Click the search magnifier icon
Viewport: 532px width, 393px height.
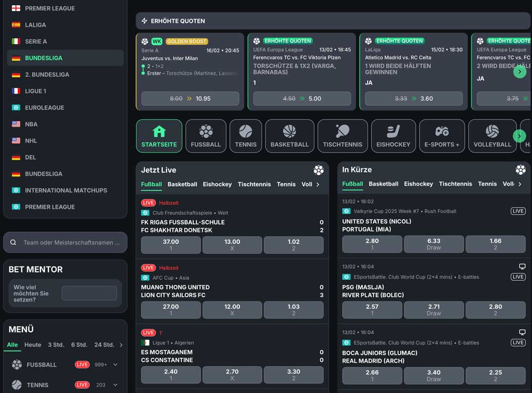pyautogui.click(x=13, y=243)
